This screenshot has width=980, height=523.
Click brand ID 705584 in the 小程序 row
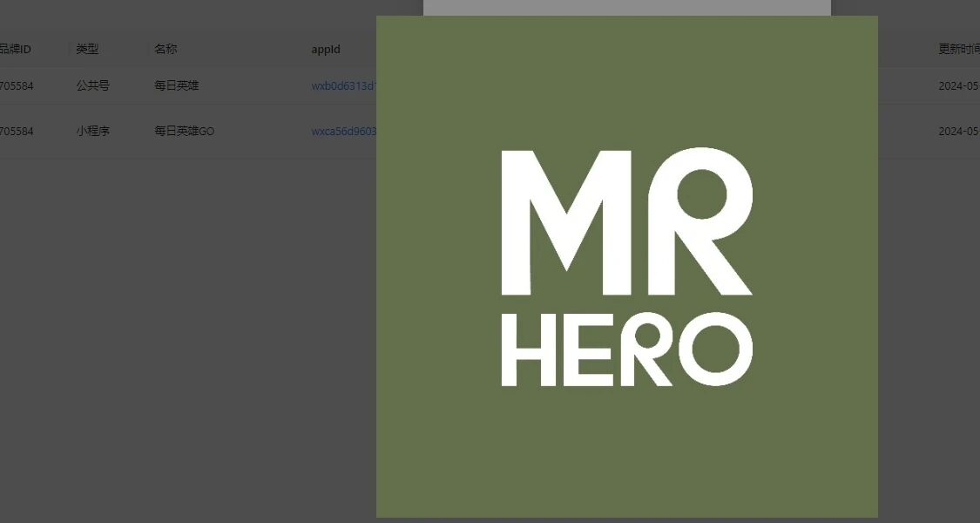click(17, 132)
